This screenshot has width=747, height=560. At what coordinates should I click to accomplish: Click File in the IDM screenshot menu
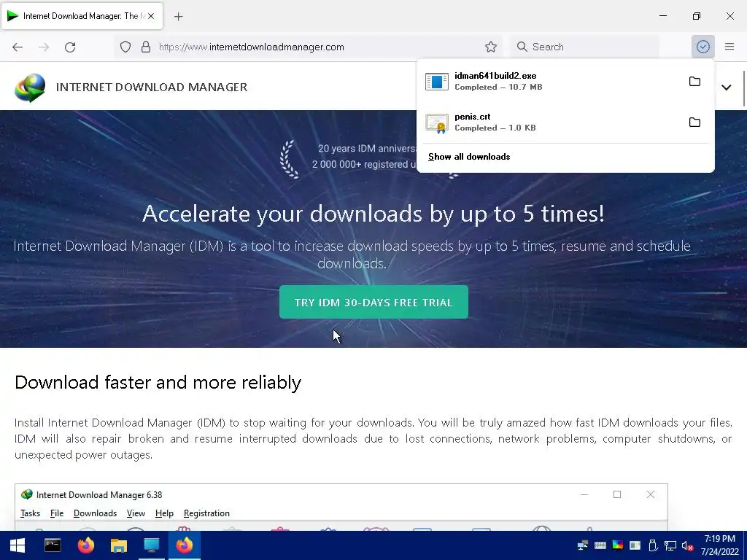[x=57, y=513]
